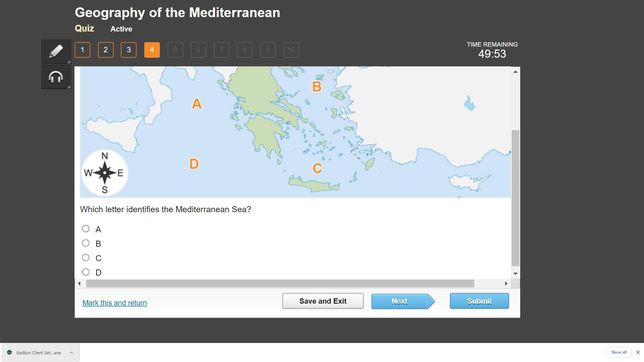Choose answer option C

tap(86, 258)
